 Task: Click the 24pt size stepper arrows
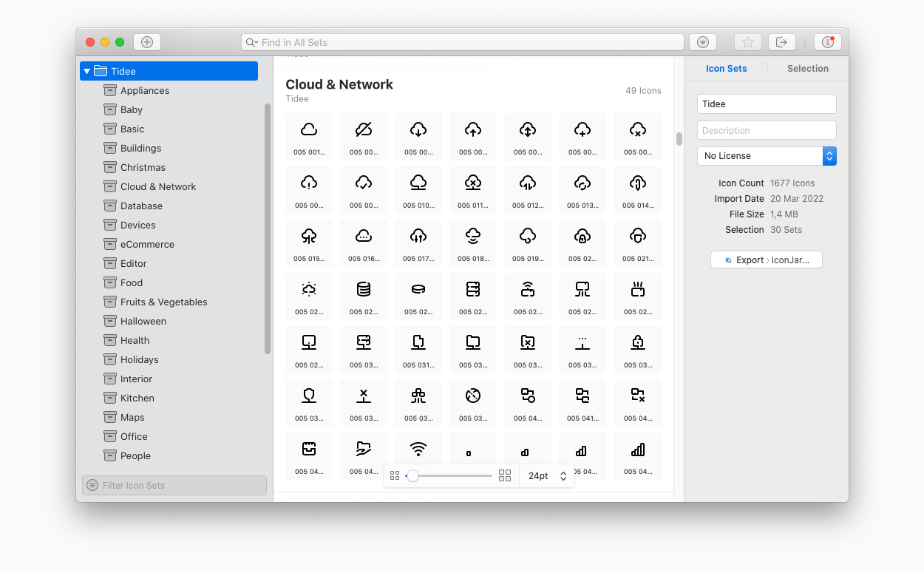pyautogui.click(x=563, y=476)
